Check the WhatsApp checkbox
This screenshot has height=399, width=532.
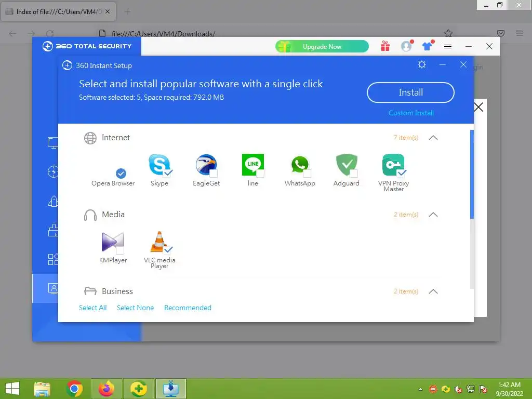pyautogui.click(x=307, y=174)
